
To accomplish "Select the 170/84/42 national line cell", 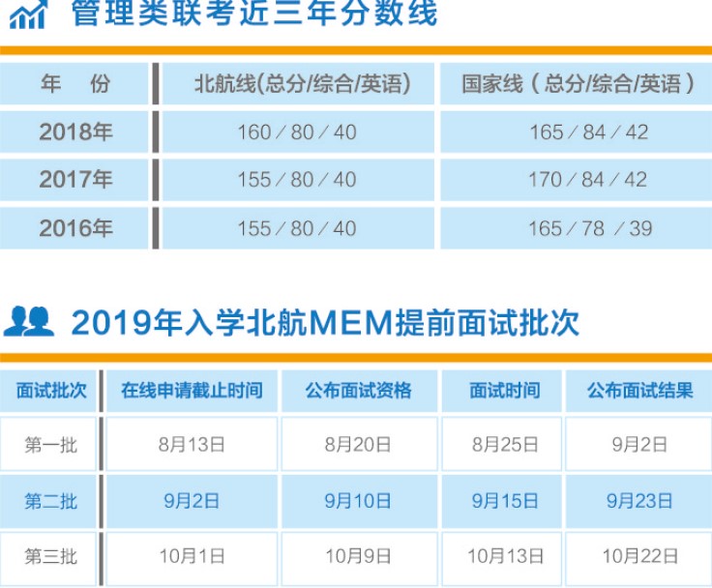I will (x=588, y=180).
